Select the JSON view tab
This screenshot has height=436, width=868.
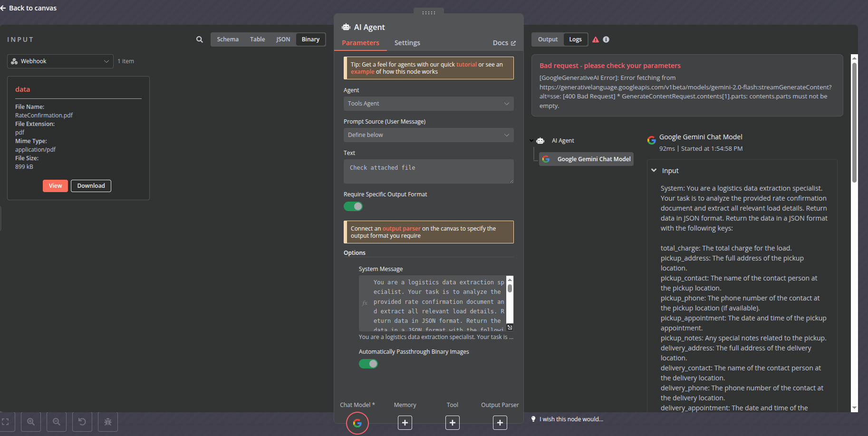coord(283,39)
